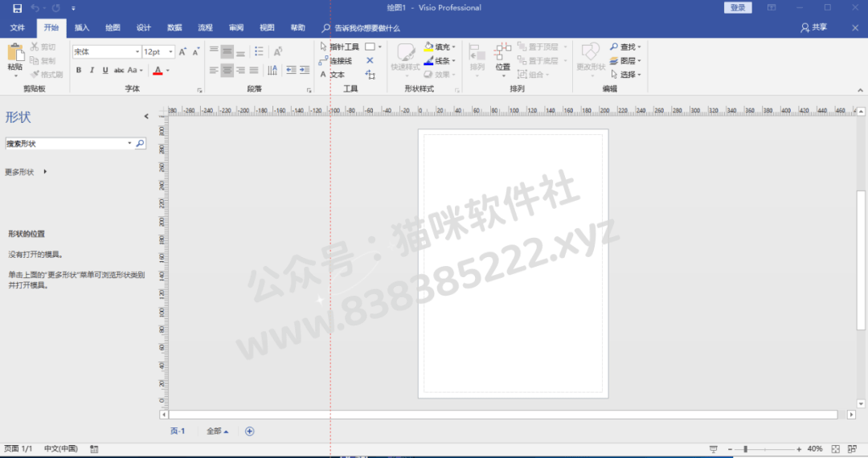Toggle strikethrough (abc) formatting
This screenshot has height=458, width=868.
tap(119, 70)
